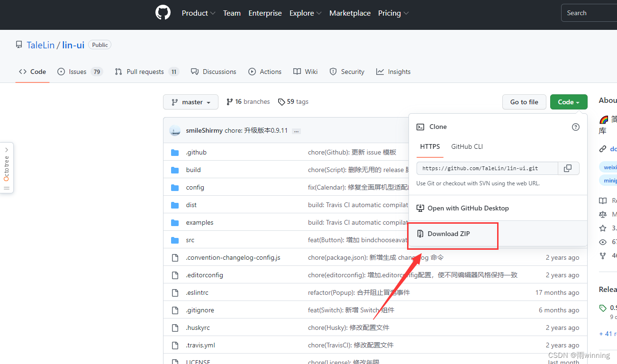The height and width of the screenshot is (364, 617).
Task: Open commit message 'feat(Switch)'
Action: [351, 310]
